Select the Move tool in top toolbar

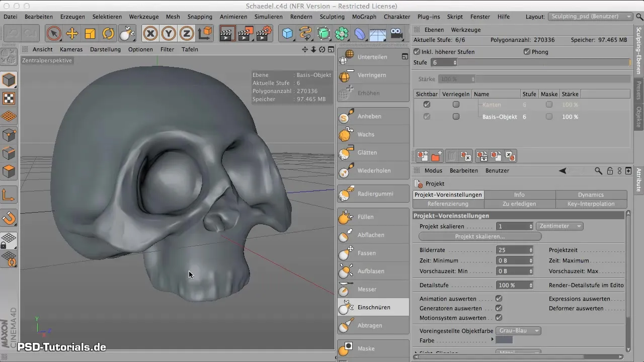(72, 34)
